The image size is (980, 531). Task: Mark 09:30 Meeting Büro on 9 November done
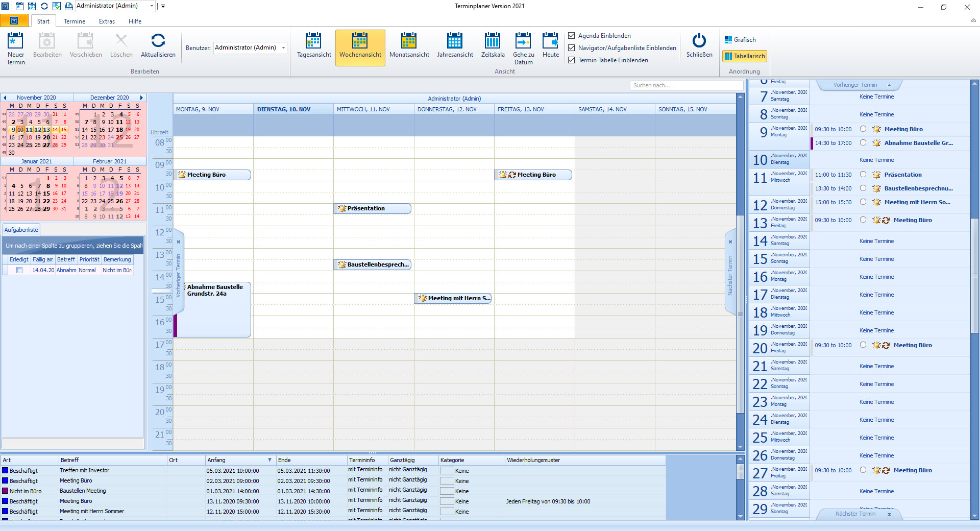[x=863, y=129]
